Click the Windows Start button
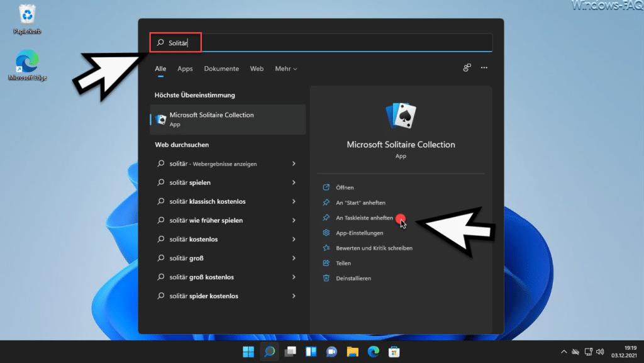This screenshot has height=363, width=644. click(248, 352)
